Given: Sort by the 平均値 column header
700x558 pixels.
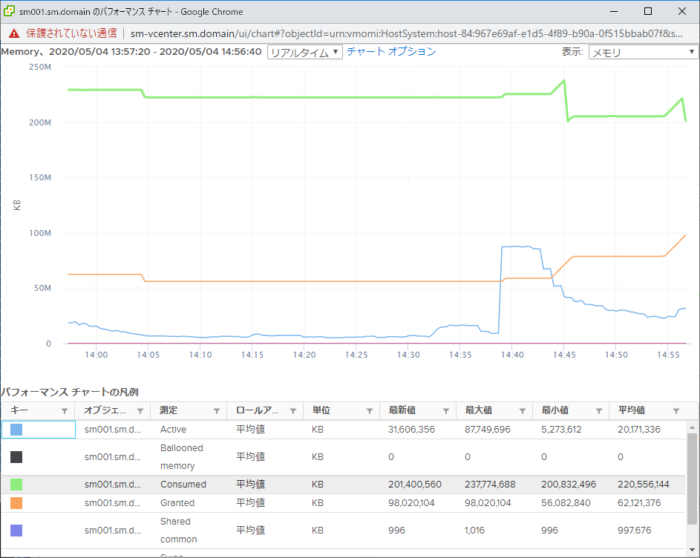Looking at the screenshot, I should (631, 410).
